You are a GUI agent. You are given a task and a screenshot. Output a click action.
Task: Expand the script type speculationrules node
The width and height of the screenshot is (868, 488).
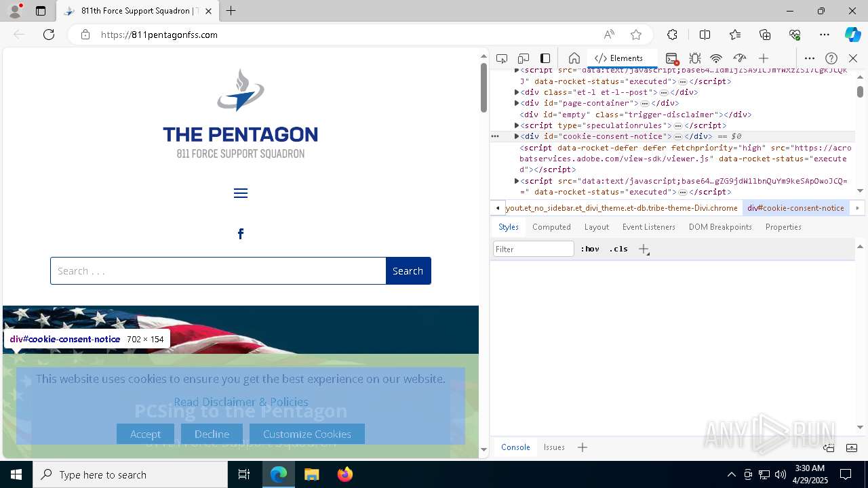(517, 125)
